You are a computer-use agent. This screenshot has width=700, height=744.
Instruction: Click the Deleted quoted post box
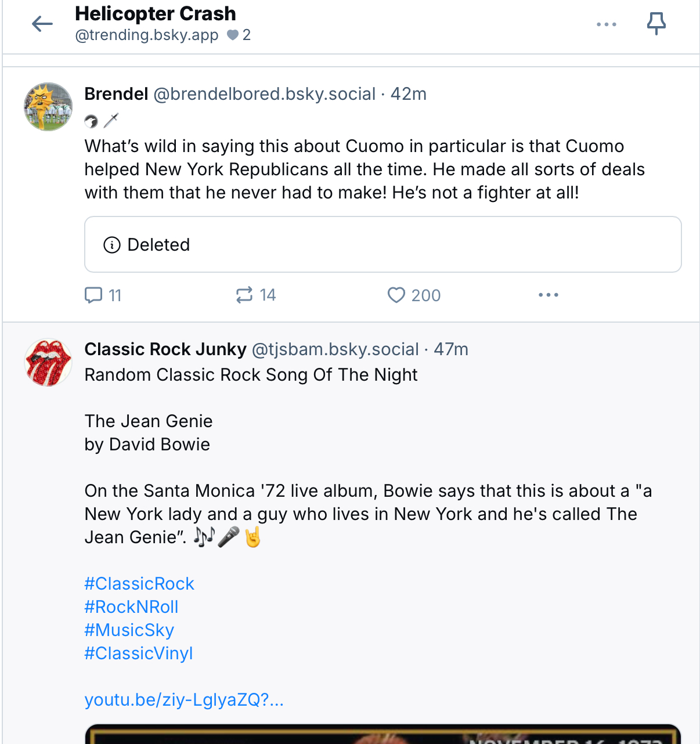tap(383, 244)
